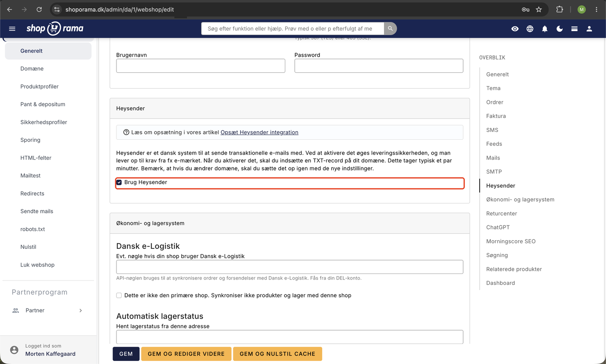Screen dimensions: 606x364
Task: Click the Shoporama logo
Action: [55, 29]
